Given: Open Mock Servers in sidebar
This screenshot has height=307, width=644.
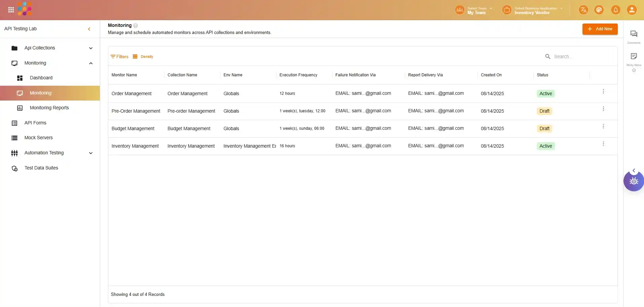Looking at the screenshot, I should pos(38,138).
